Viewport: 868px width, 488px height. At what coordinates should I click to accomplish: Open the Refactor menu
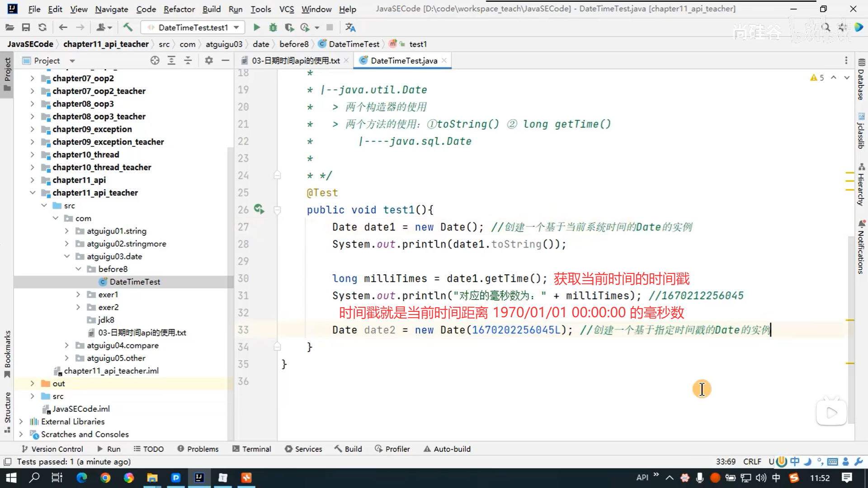pyautogui.click(x=179, y=9)
